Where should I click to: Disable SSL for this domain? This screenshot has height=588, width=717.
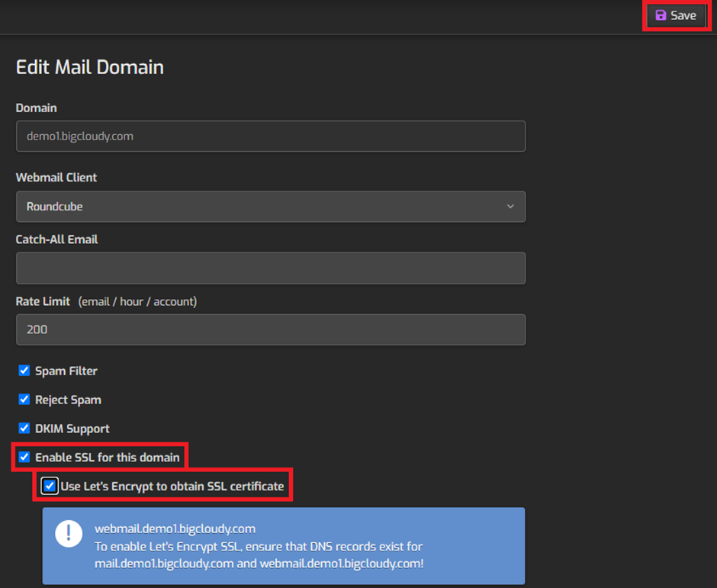(x=24, y=458)
